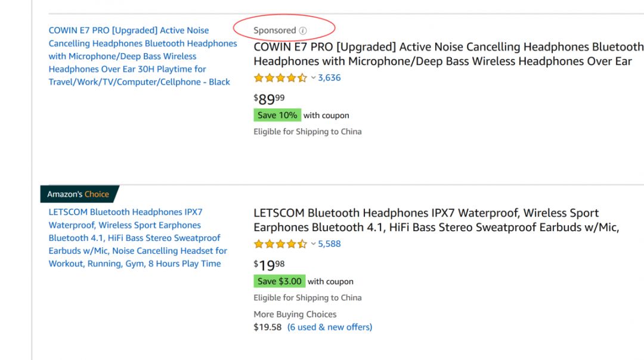
Task: Click the $19.98 price
Action: (x=270, y=265)
